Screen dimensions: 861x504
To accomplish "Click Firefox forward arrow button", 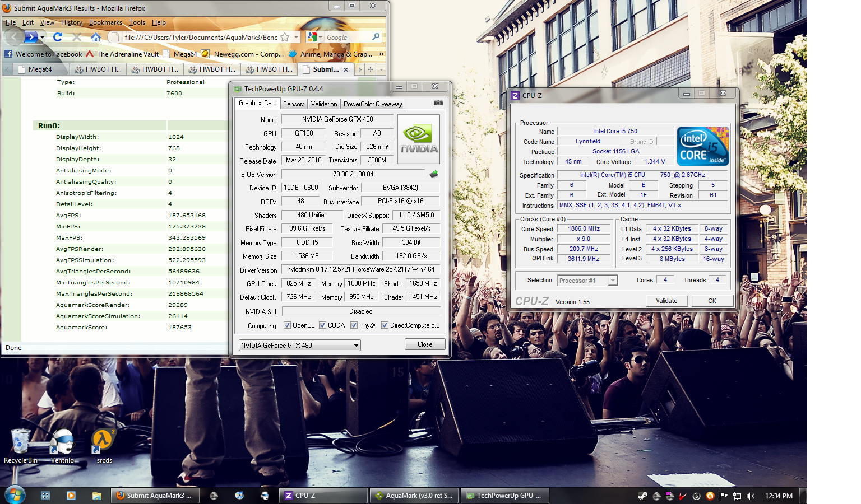I will pos(31,37).
